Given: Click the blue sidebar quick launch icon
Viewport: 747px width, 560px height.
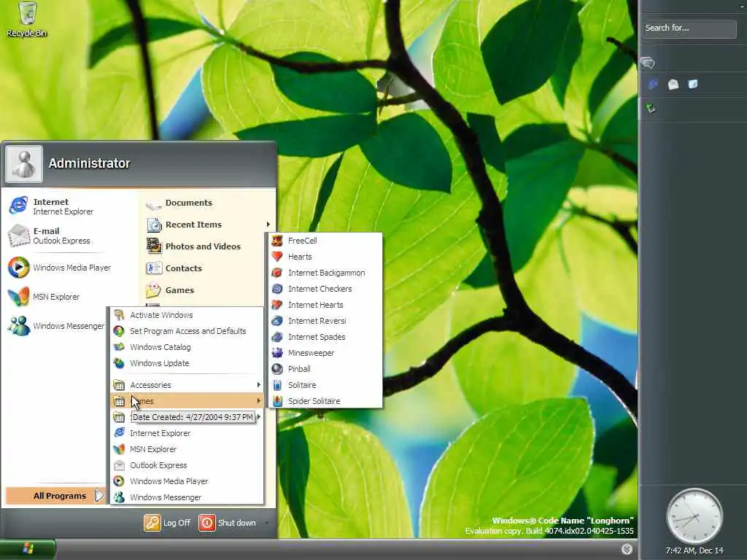Looking at the screenshot, I should coord(653,85).
